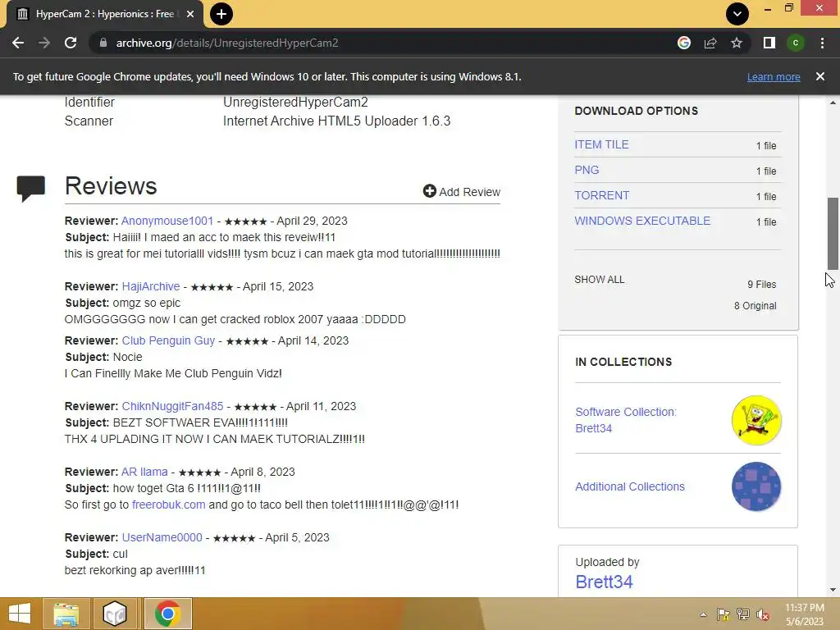840x630 pixels.
Task: Bookmark this page with the star icon
Action: [x=737, y=43]
